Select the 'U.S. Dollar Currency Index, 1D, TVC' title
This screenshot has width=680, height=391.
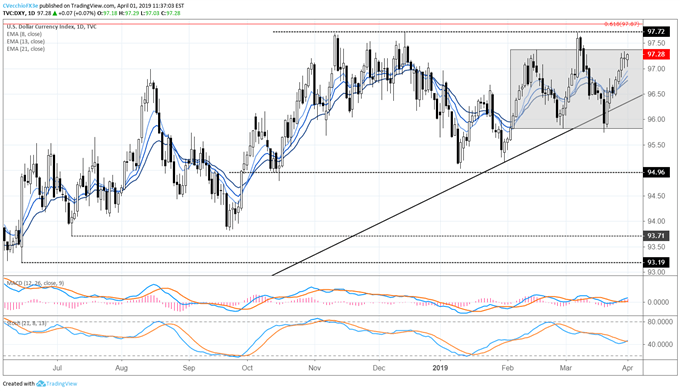click(52, 27)
